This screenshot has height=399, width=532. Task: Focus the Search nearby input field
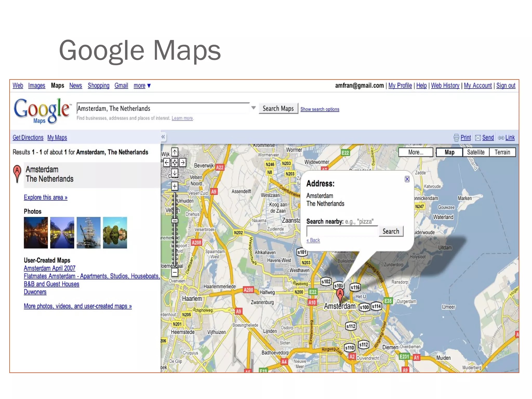(x=342, y=231)
